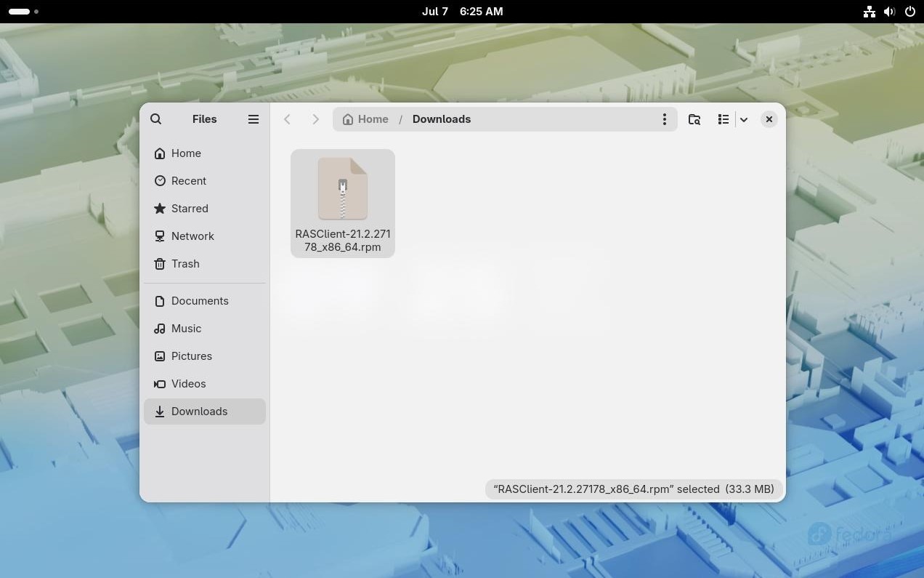Screen dimensions: 924x578
Task: Click the volume icon in top bar
Action: click(x=889, y=12)
